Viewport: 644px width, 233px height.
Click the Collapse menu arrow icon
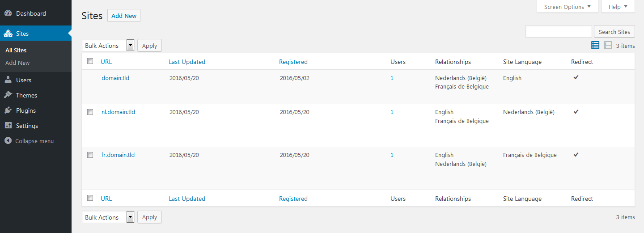pos(8,141)
